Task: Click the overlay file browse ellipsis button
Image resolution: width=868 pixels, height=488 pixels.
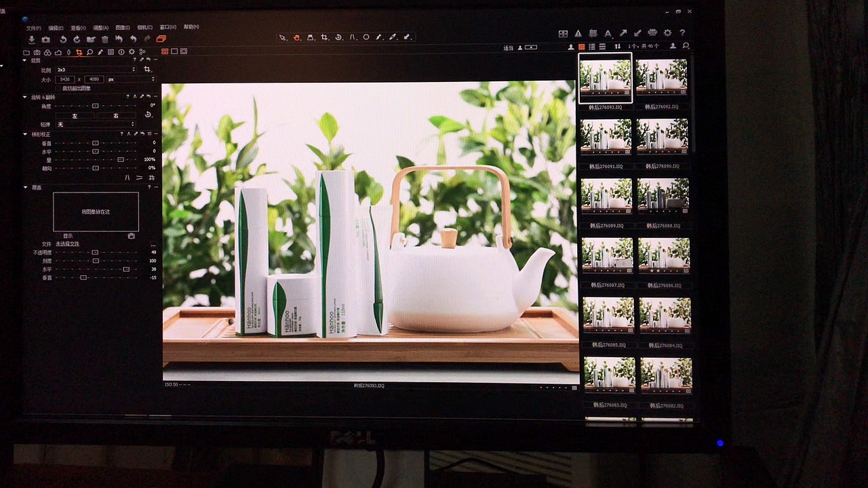Action: [x=153, y=245]
